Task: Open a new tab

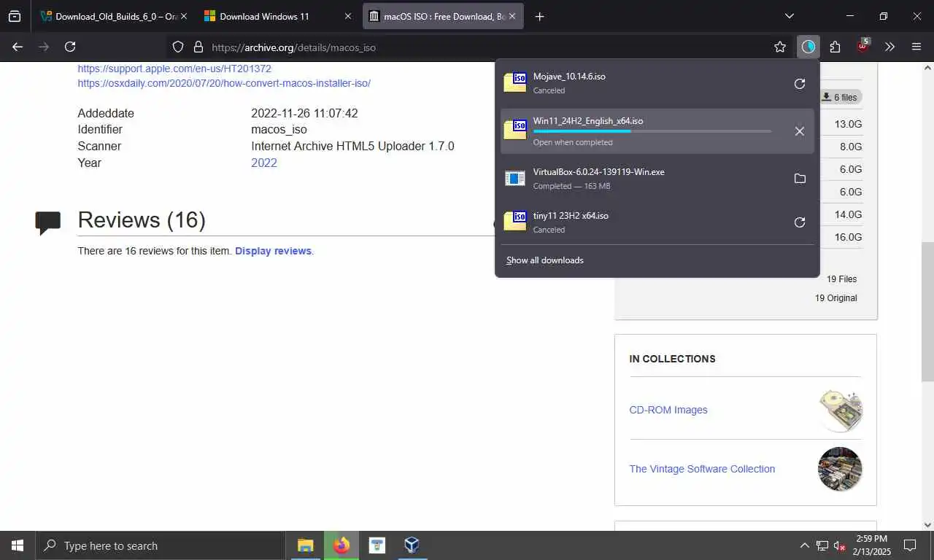Action: coord(539,16)
